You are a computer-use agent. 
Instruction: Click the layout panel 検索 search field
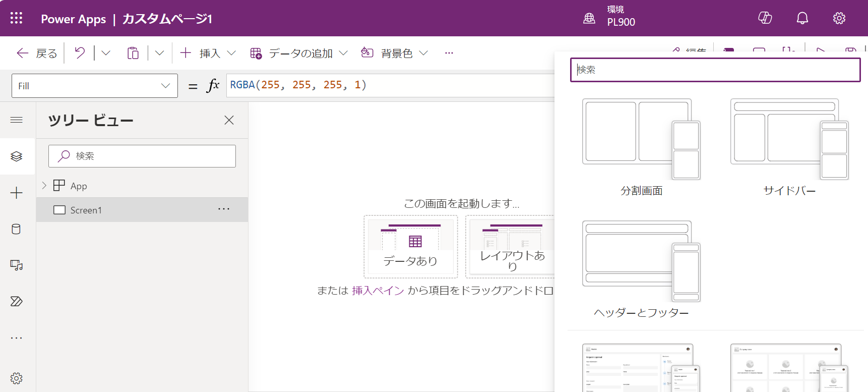[715, 70]
